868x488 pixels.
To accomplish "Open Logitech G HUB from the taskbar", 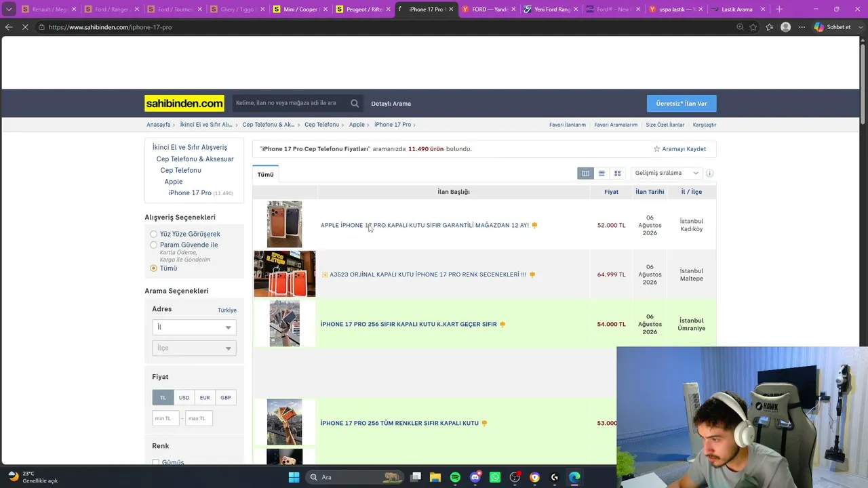I will click(555, 477).
